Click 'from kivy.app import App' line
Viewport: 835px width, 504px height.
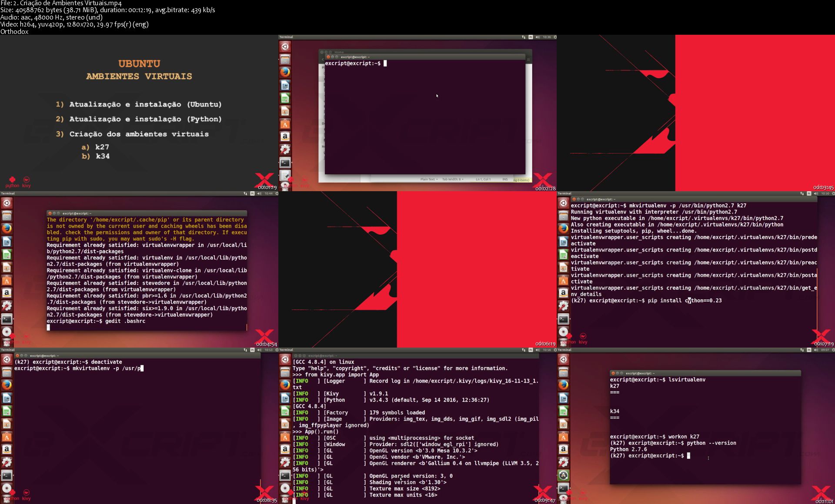(x=342, y=375)
